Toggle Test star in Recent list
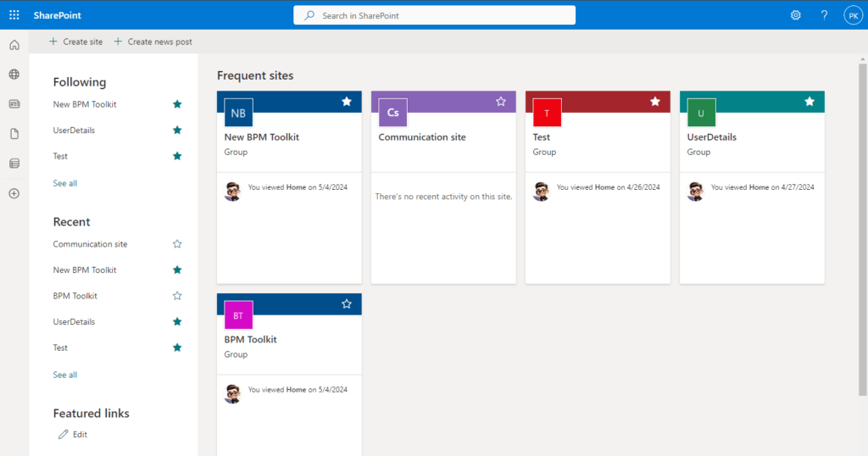The image size is (868, 456). [x=177, y=348]
